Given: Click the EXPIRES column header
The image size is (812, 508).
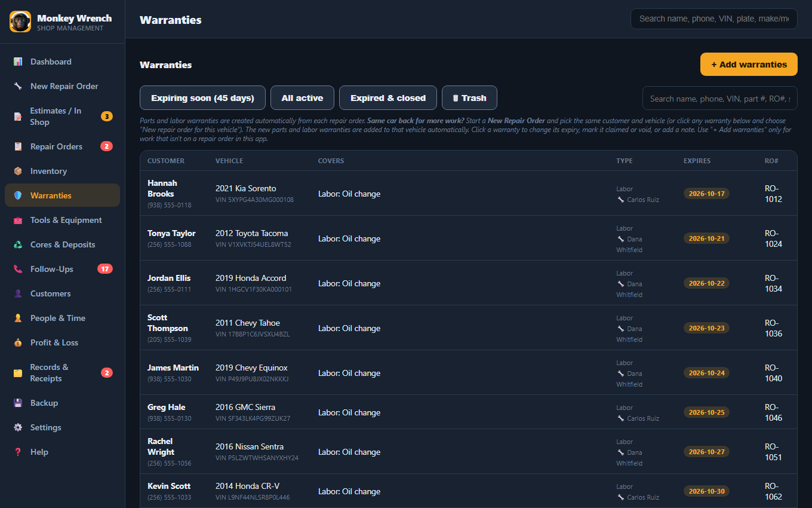Looking at the screenshot, I should (697, 161).
